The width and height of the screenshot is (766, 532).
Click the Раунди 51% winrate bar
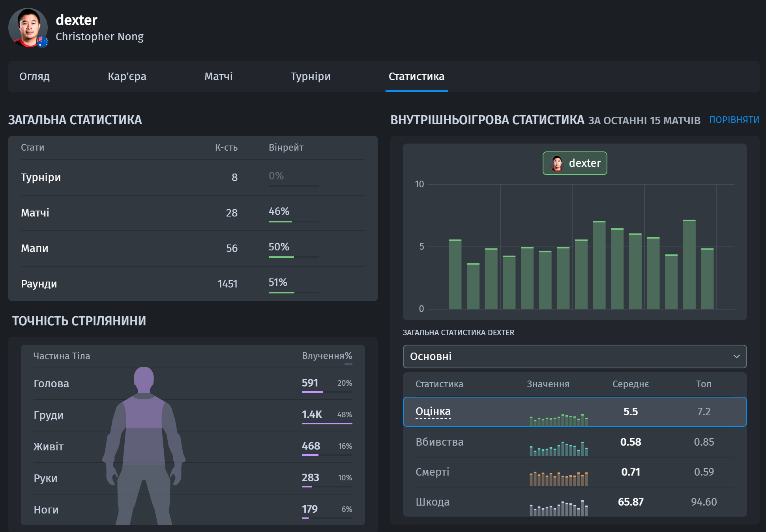294,293
